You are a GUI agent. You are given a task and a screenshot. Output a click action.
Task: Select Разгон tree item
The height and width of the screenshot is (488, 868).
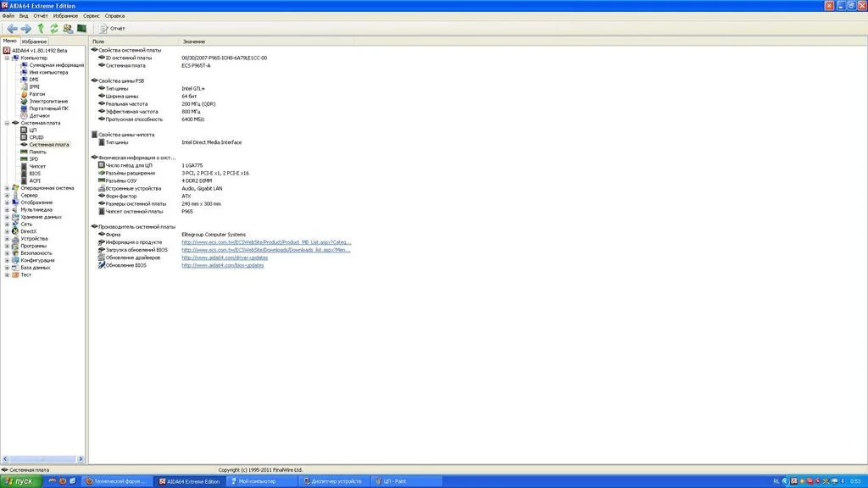point(37,94)
